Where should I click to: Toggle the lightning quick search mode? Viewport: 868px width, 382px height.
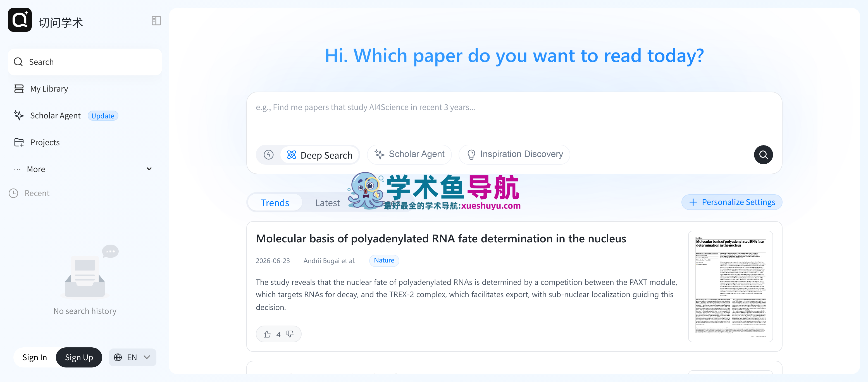(269, 155)
